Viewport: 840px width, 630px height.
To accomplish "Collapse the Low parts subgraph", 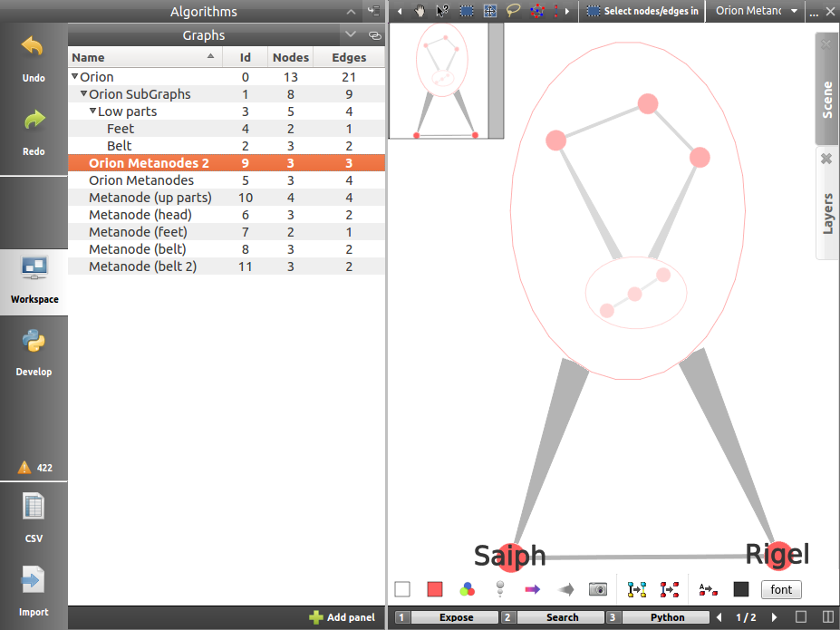I will tap(92, 111).
